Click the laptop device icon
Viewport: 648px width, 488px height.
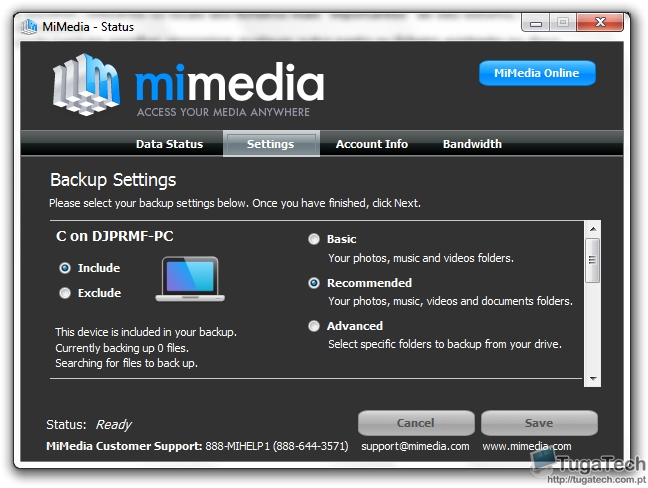(x=190, y=279)
